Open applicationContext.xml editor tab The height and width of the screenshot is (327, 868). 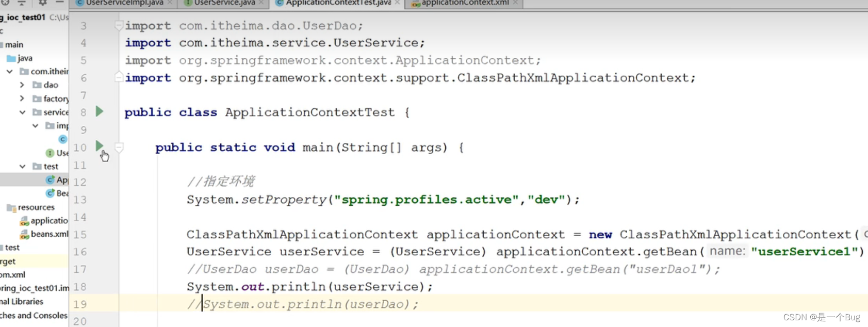(465, 3)
